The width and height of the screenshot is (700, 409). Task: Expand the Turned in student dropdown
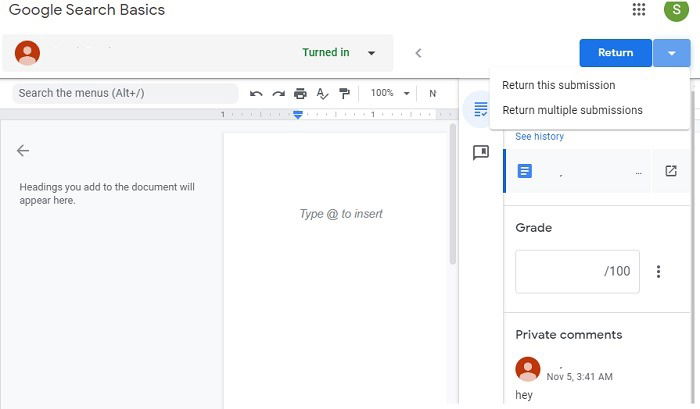(371, 53)
